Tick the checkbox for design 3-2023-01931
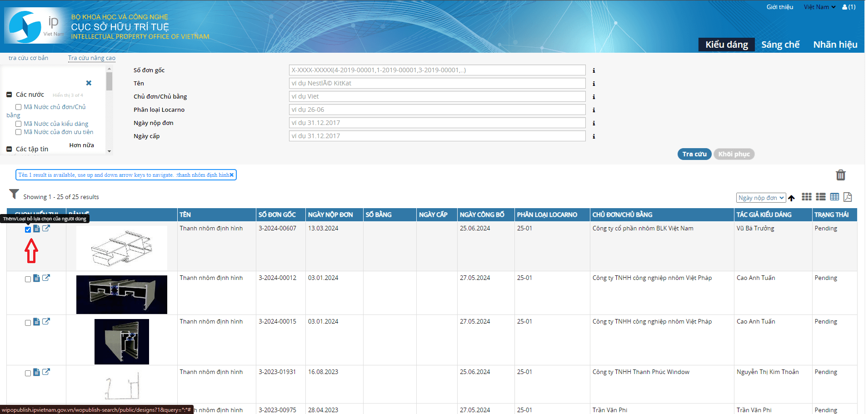 coord(28,373)
